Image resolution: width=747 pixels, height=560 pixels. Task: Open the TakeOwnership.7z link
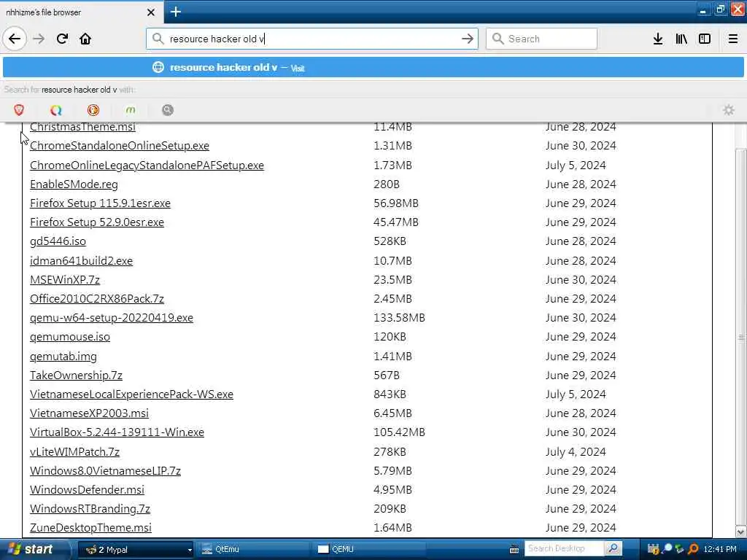point(76,376)
